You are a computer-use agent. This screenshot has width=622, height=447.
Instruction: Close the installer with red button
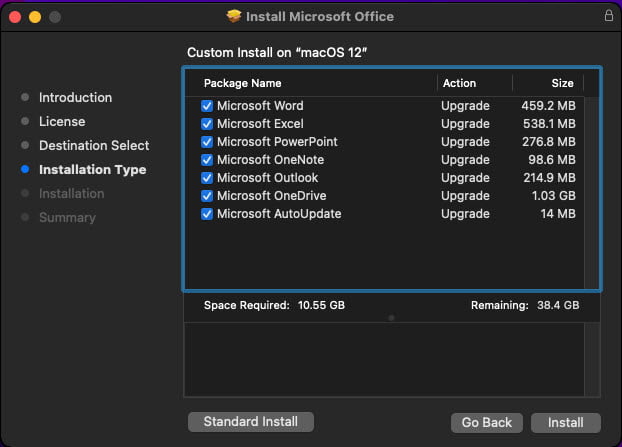point(15,17)
